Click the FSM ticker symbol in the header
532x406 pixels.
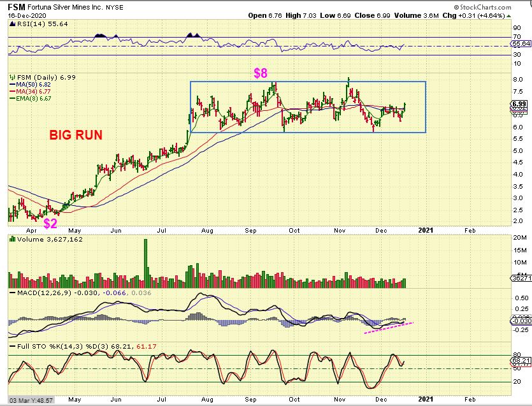(x=16, y=7)
